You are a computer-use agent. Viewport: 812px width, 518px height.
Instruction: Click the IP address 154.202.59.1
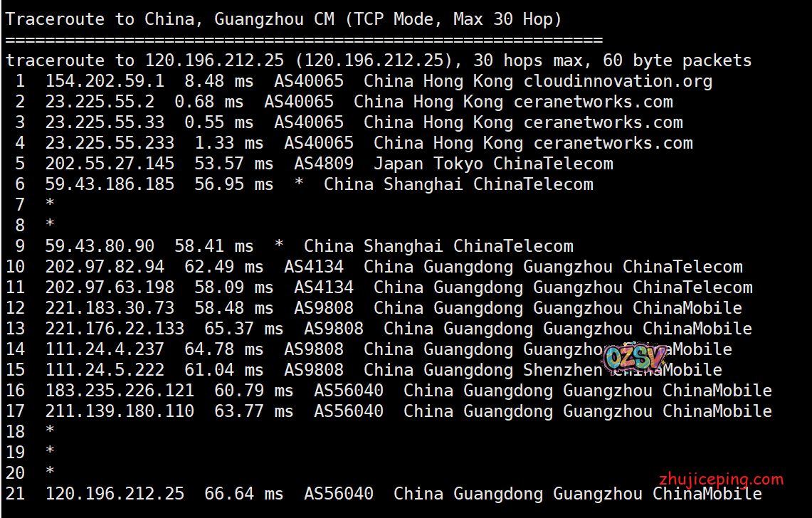[x=105, y=81]
